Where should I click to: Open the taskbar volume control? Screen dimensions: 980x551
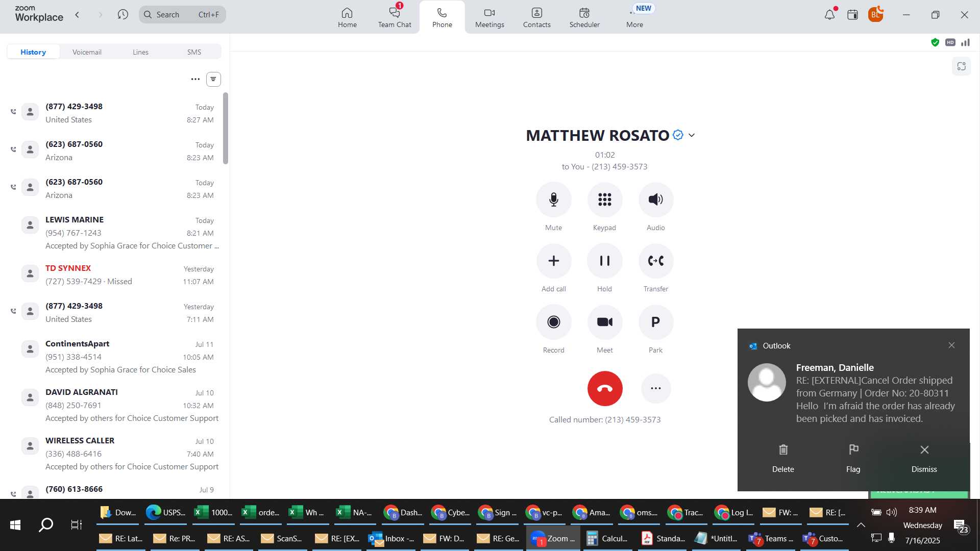click(892, 512)
